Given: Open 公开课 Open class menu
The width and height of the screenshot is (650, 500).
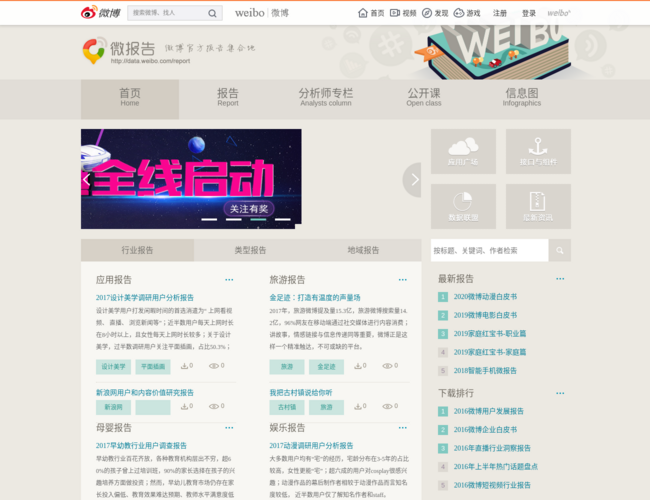Looking at the screenshot, I should 424,100.
